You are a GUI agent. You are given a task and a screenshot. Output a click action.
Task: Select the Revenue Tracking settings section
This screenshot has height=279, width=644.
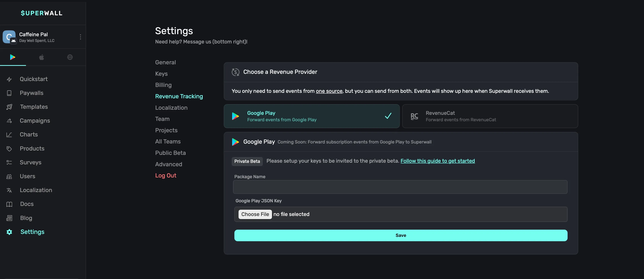[179, 96]
